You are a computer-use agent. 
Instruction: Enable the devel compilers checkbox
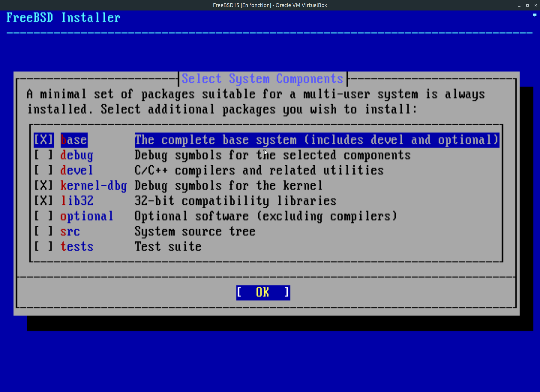click(43, 170)
